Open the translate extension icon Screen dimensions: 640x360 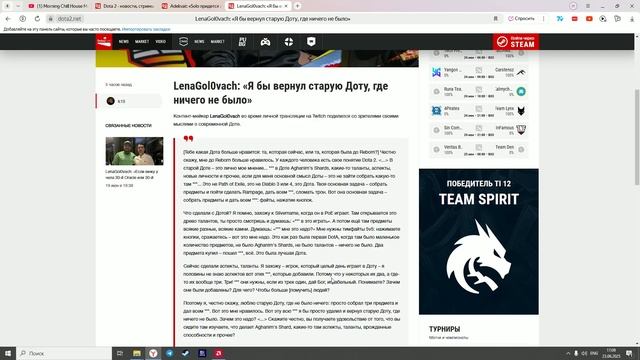(560, 19)
